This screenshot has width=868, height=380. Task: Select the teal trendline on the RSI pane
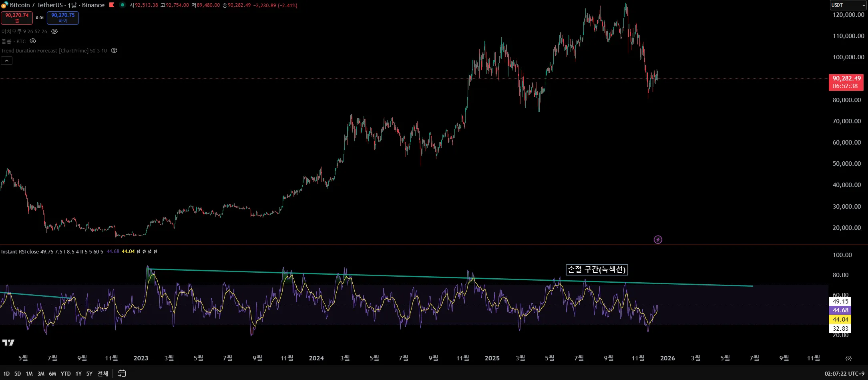400,276
